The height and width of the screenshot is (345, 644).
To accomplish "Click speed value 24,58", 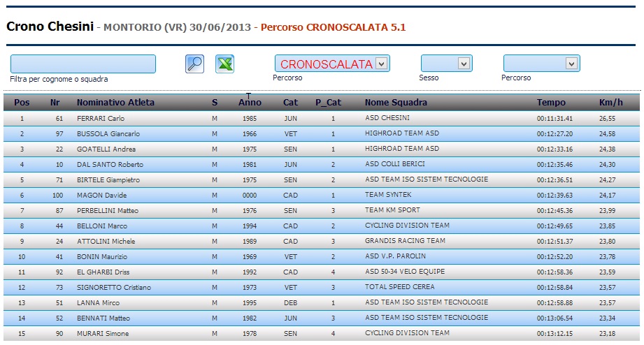I will tap(607, 133).
